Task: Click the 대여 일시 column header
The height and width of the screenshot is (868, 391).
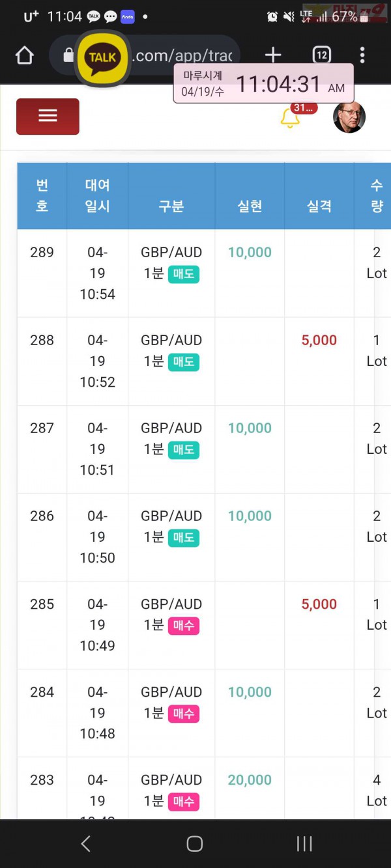Action: pos(98,196)
